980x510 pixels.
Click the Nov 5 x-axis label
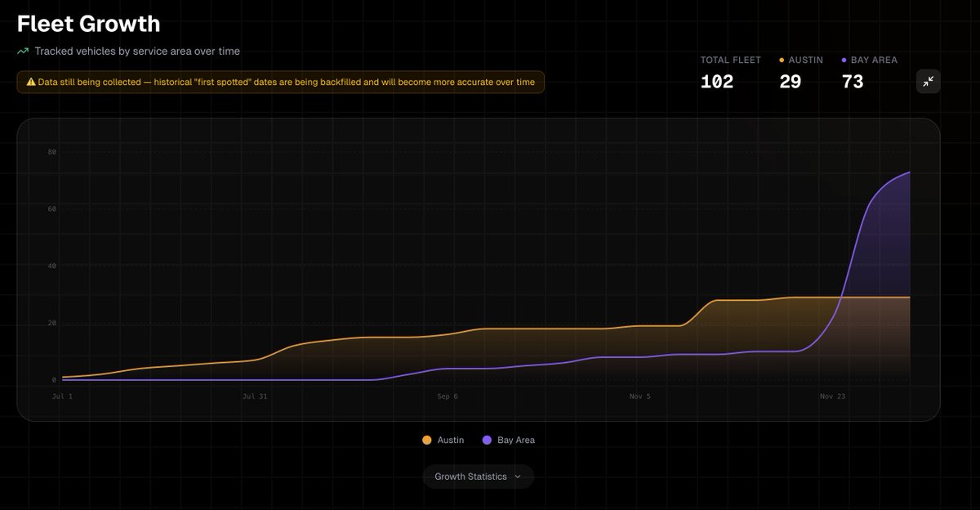coord(640,396)
